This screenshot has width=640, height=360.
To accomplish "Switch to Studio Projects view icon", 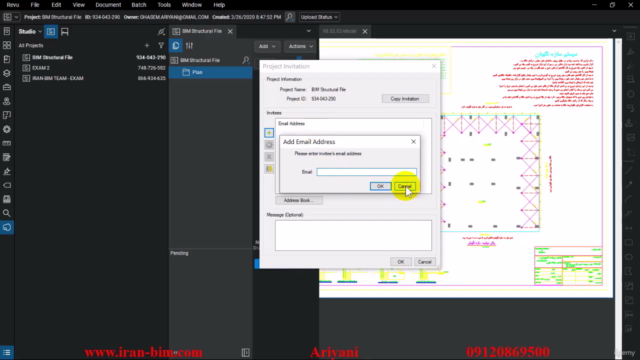I will [x=51, y=31].
